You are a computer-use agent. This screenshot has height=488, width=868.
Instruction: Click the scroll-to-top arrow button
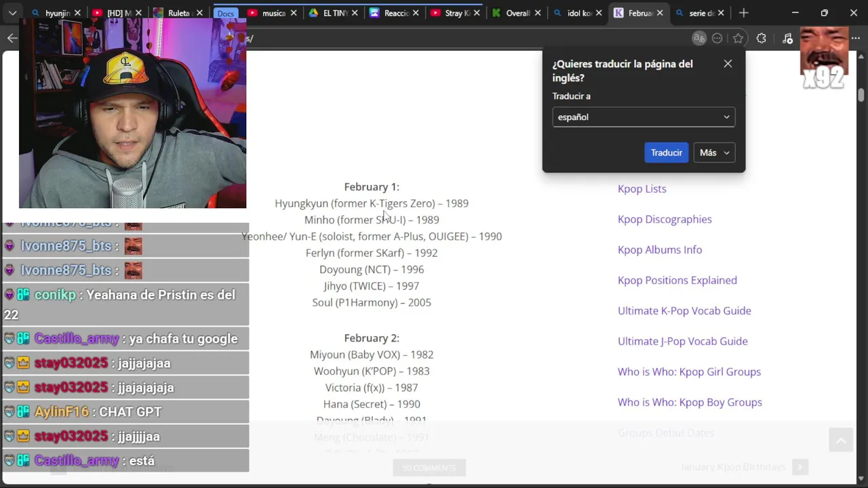(840, 440)
